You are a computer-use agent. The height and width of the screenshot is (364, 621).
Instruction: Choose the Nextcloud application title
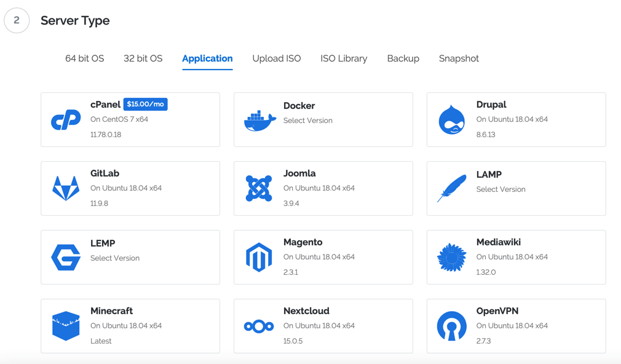point(306,311)
